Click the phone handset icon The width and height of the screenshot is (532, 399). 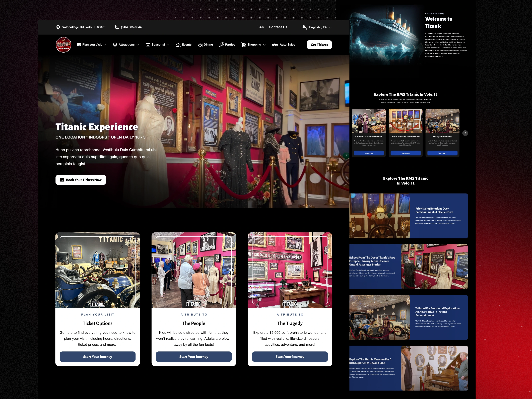click(x=117, y=27)
